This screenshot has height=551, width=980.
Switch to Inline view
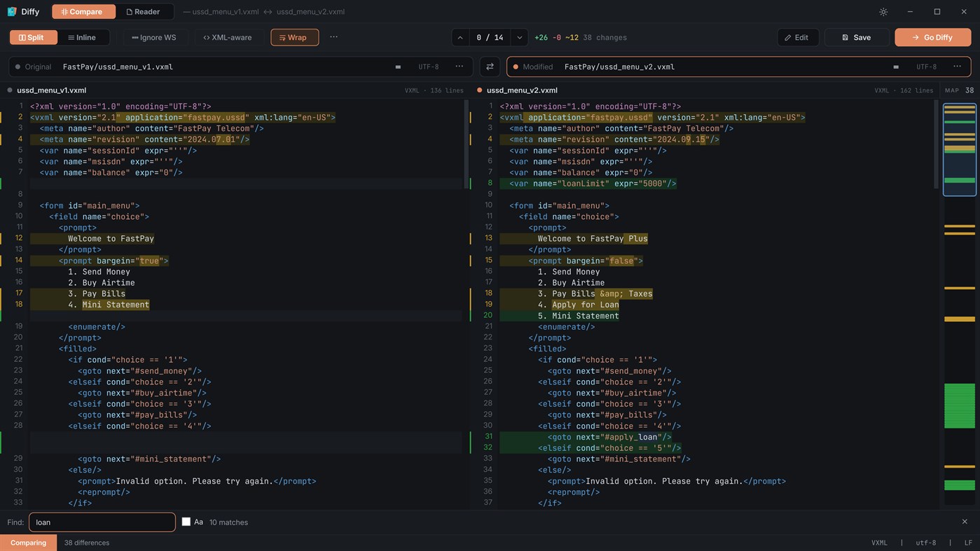pos(83,38)
